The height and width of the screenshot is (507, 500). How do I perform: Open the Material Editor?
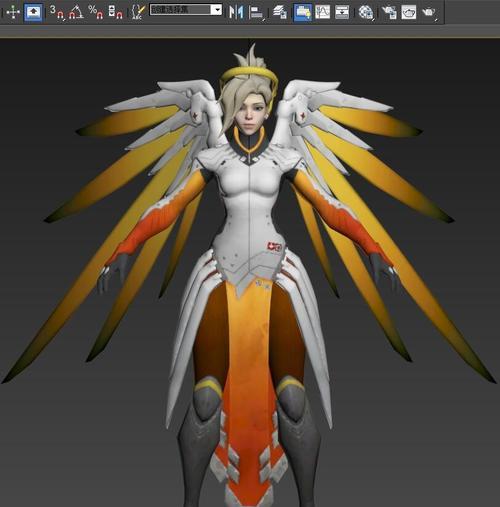pos(366,12)
